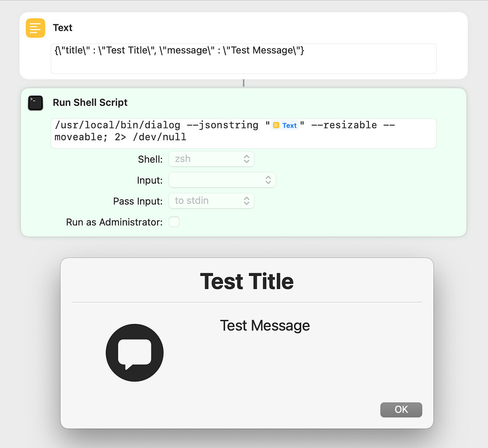Image resolution: width=488 pixels, height=448 pixels.
Task: Select the Text action header label
Action: [x=63, y=28]
